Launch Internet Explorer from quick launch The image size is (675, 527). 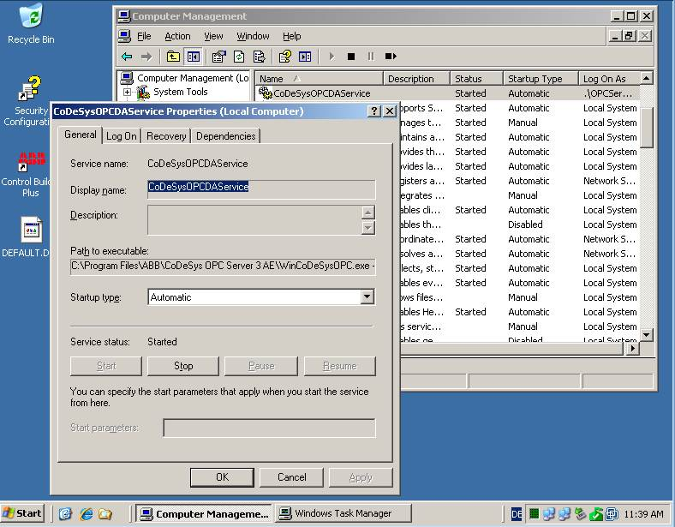pyautogui.click(x=86, y=514)
